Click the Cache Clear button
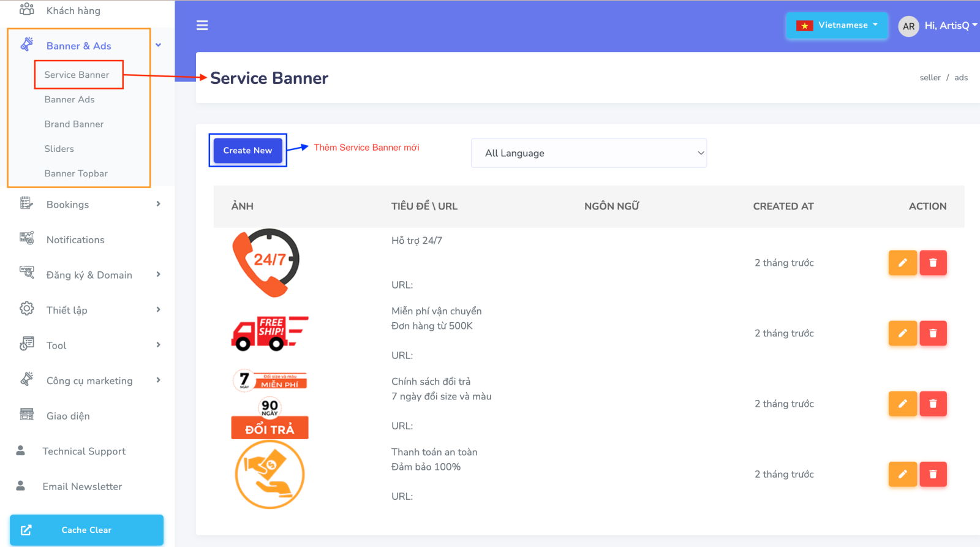The image size is (980, 547). [x=86, y=530]
